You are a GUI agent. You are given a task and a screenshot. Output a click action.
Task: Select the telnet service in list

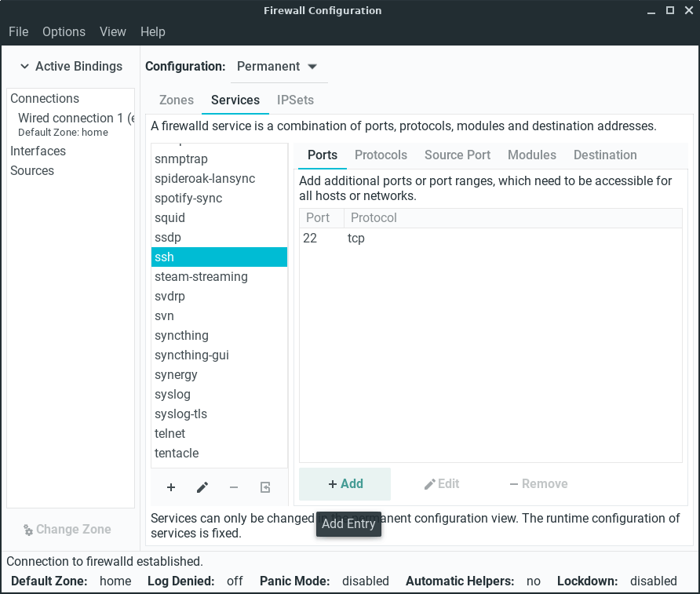[170, 433]
